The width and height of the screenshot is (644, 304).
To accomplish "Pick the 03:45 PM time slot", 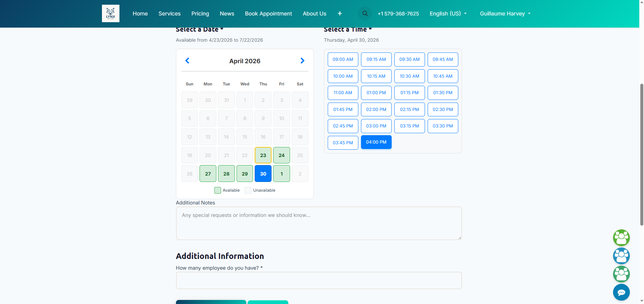I will [x=343, y=143].
